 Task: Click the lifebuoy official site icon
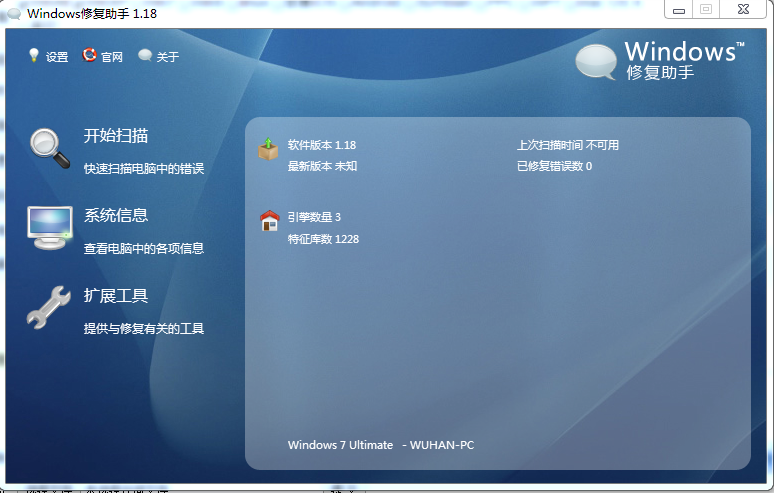(x=89, y=55)
